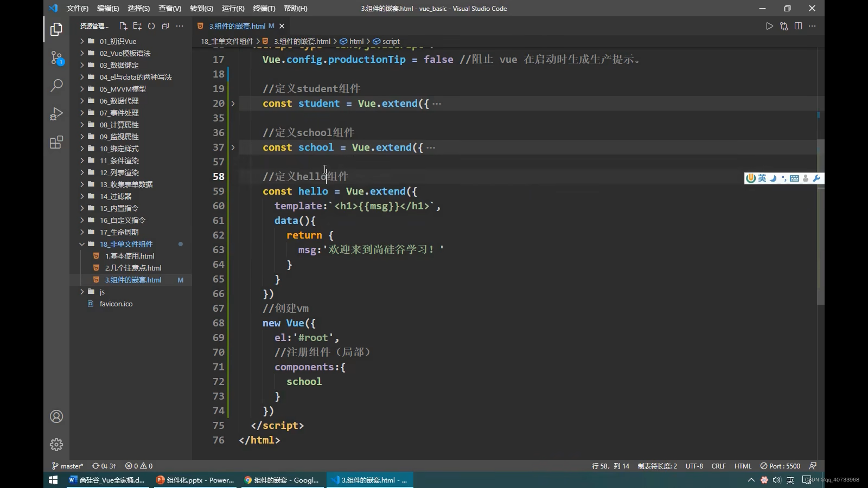The width and height of the screenshot is (868, 488).
Task: Open Manage settings gear icon
Action: 56,445
